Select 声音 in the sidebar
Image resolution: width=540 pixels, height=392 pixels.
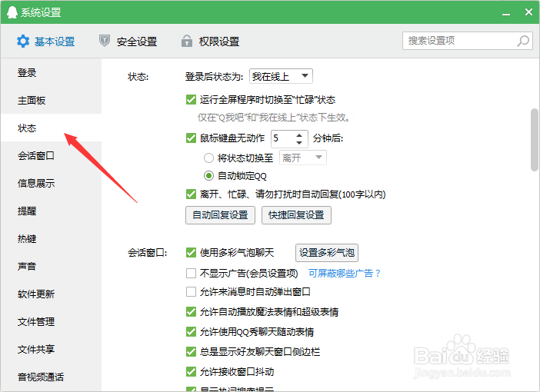[51, 266]
